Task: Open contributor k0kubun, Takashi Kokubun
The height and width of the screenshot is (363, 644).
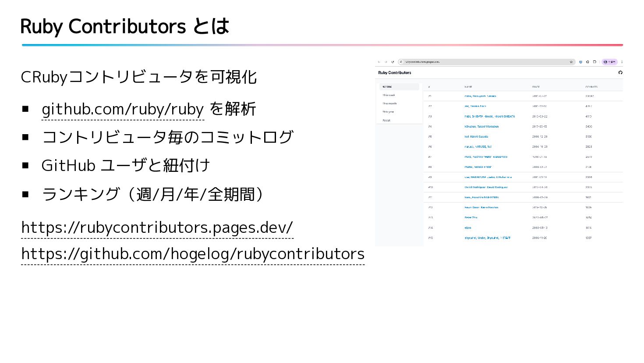Action: coord(481,127)
